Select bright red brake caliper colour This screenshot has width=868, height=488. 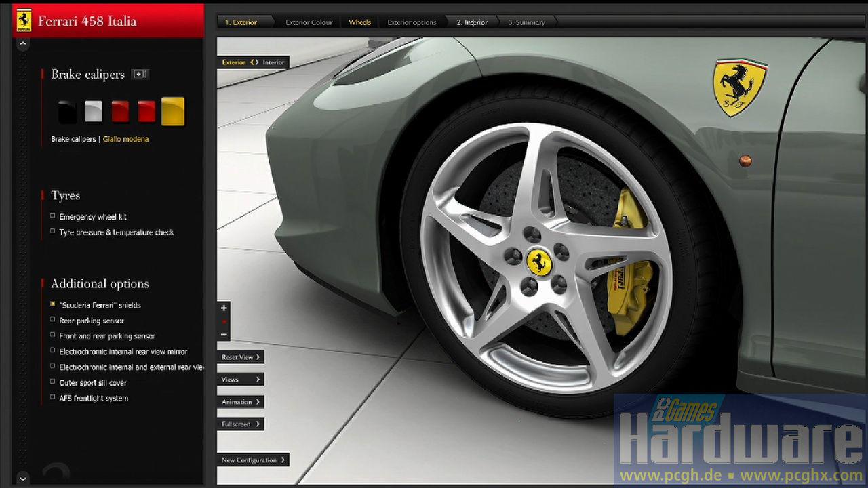point(146,111)
